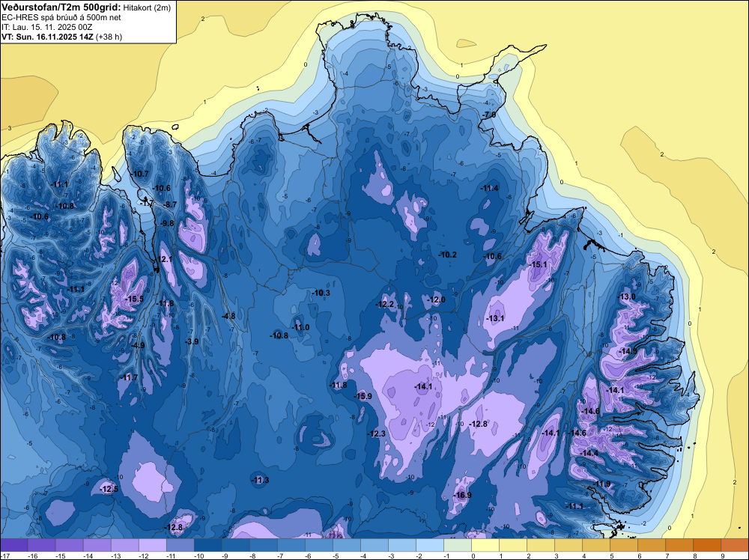This screenshot has height=560, width=749.
Task: Click the legend colour swatch labeled -17
Action: click(14, 545)
